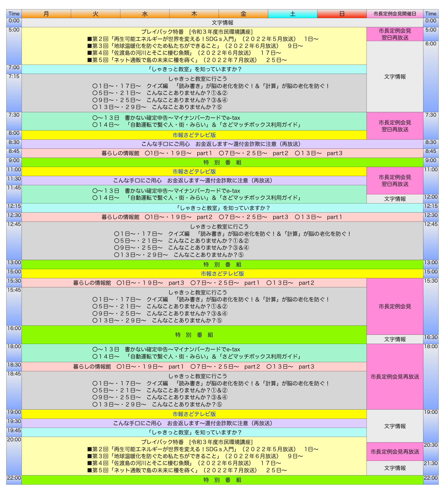Viewport: 448px width, 494px height.
Task: Click the 水 (Wednesday) column header
Action: [x=145, y=14]
